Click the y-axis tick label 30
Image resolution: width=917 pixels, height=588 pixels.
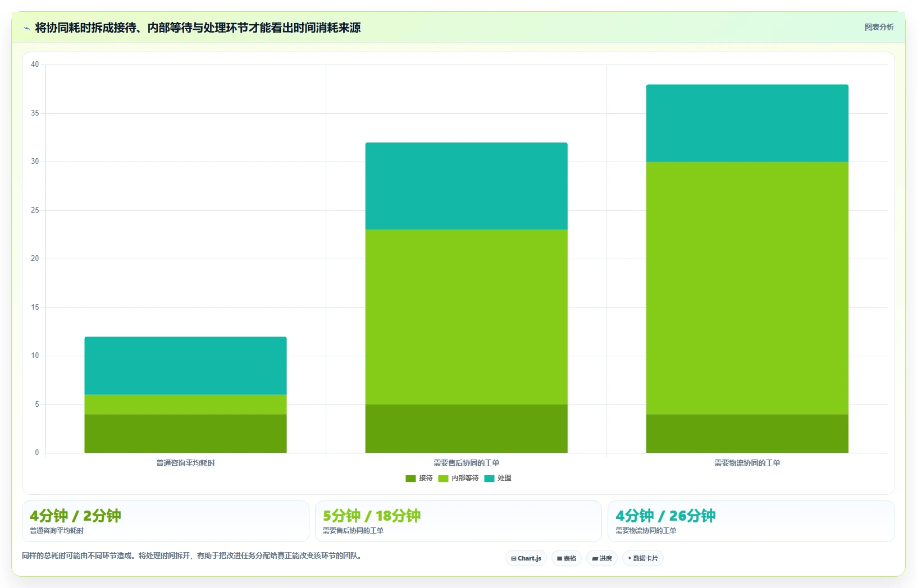pyautogui.click(x=35, y=162)
